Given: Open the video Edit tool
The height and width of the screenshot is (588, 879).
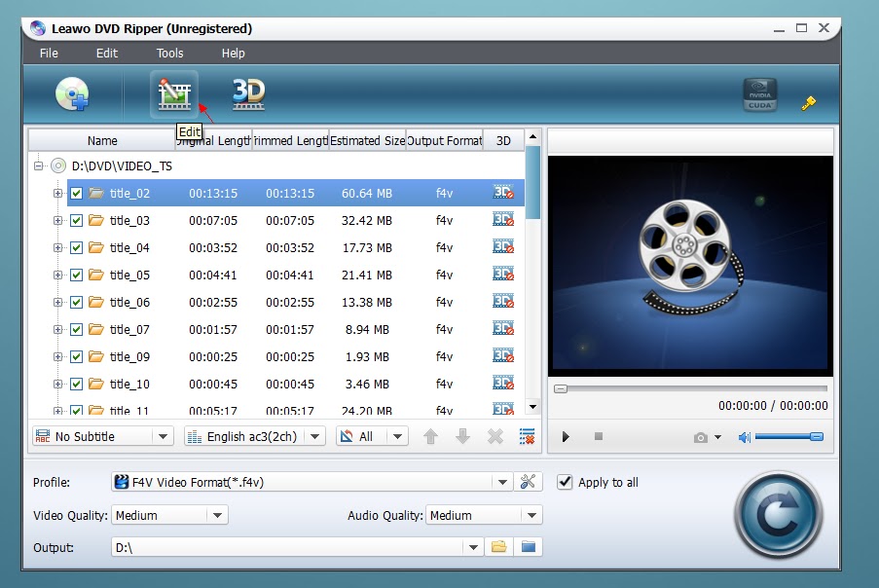Looking at the screenshot, I should click(174, 94).
